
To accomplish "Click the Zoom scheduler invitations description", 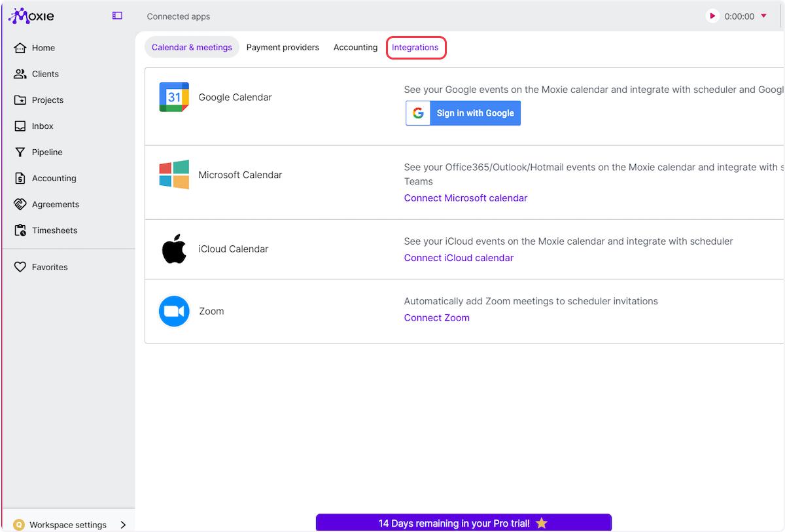I will coord(531,301).
